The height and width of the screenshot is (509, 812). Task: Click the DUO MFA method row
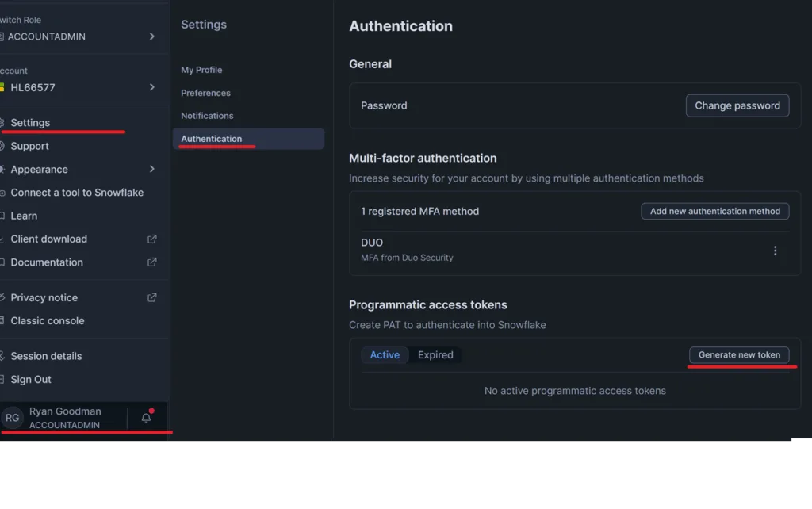(x=575, y=251)
